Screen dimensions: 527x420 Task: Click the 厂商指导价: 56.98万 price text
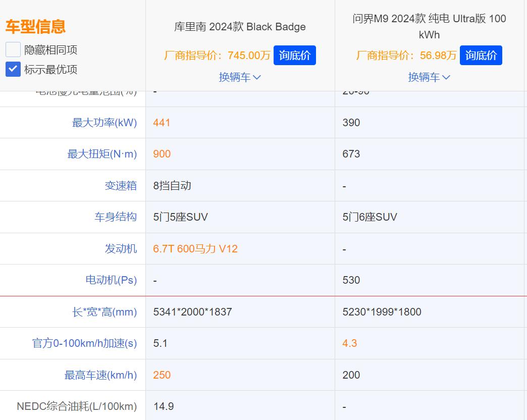pos(406,55)
